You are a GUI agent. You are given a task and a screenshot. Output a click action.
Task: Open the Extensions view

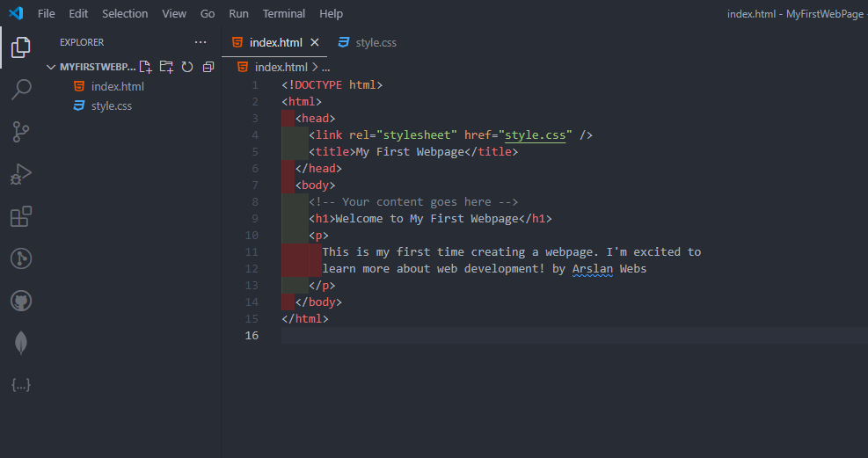coord(20,216)
